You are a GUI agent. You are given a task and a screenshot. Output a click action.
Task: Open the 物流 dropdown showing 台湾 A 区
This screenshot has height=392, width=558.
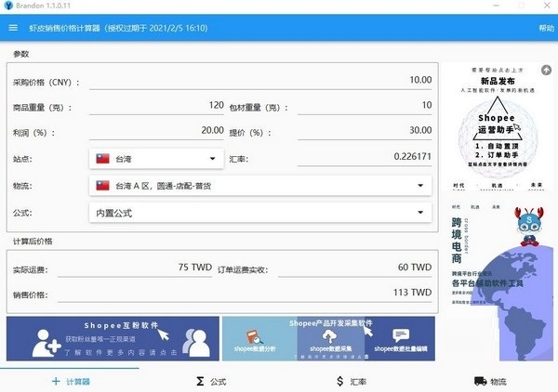260,186
